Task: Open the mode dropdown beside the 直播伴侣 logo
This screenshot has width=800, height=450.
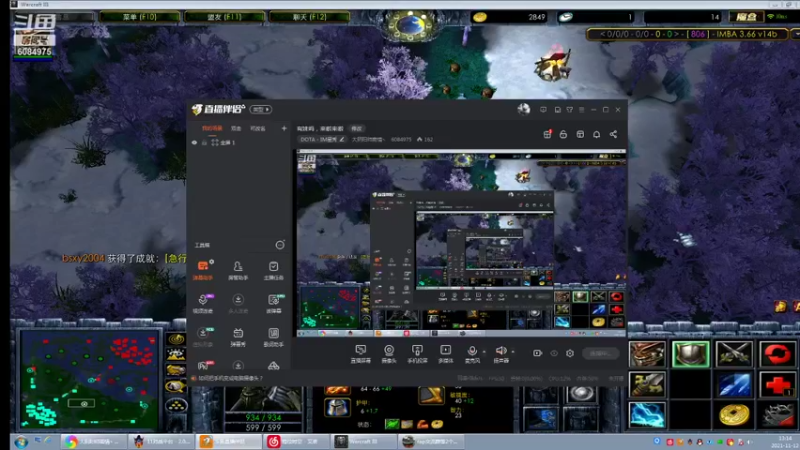Action: (x=261, y=110)
